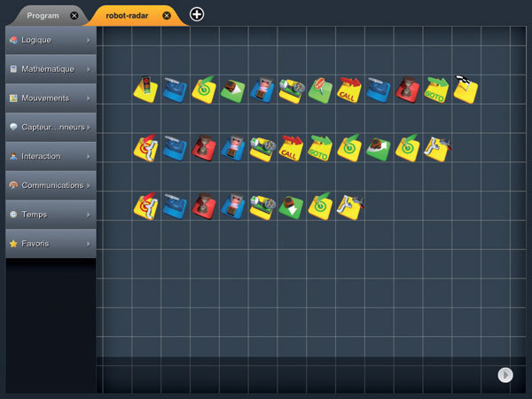Viewport: 532px width, 399px height.
Task: Select the green turning robot block
Action: [378, 149]
